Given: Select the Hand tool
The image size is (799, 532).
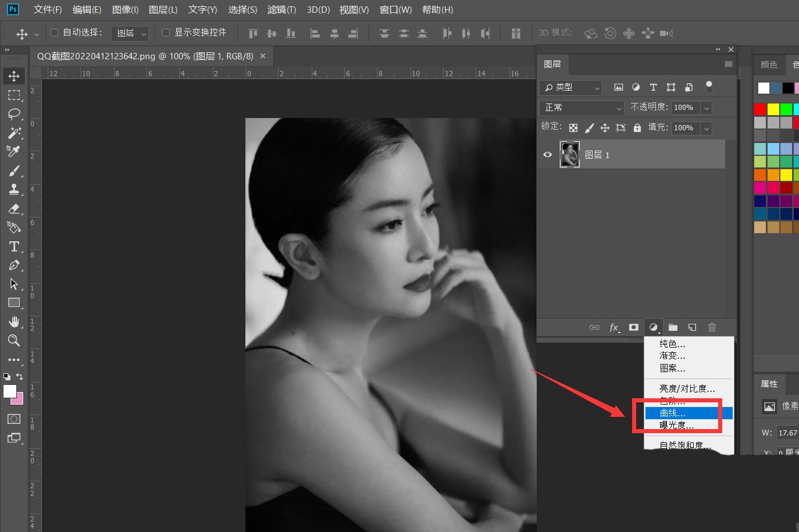Looking at the screenshot, I should pos(14,322).
